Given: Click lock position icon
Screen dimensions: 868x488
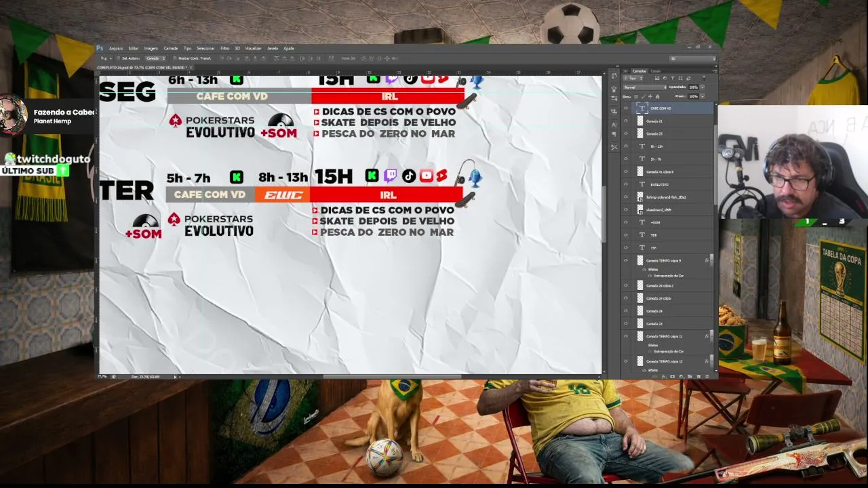Looking at the screenshot, I should click(650, 96).
